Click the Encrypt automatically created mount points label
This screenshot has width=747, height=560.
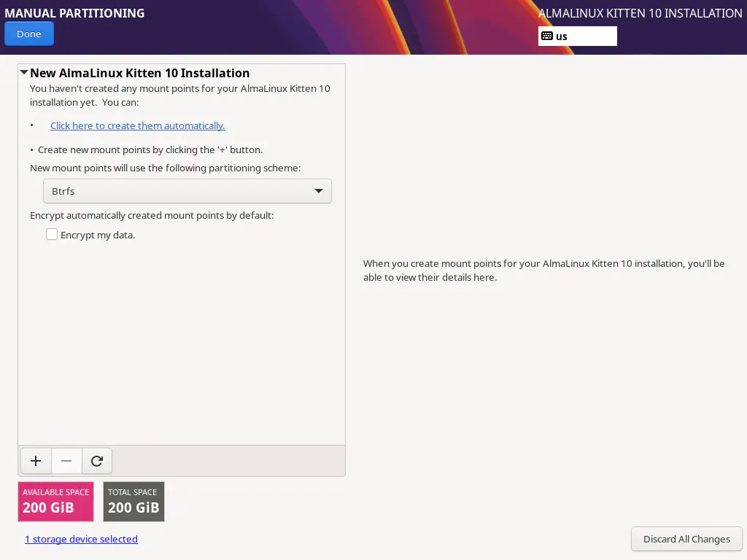tap(152, 215)
